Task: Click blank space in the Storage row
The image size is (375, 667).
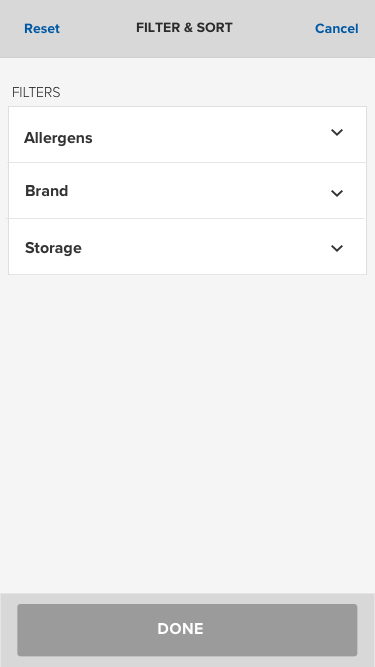Action: 204,247
